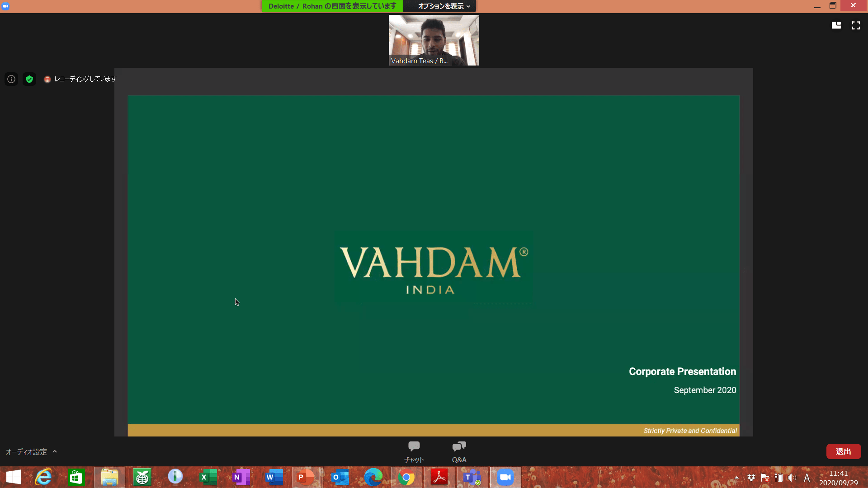868x488 pixels.
Task: Open PowerPoint from the taskbar
Action: pyautogui.click(x=306, y=477)
